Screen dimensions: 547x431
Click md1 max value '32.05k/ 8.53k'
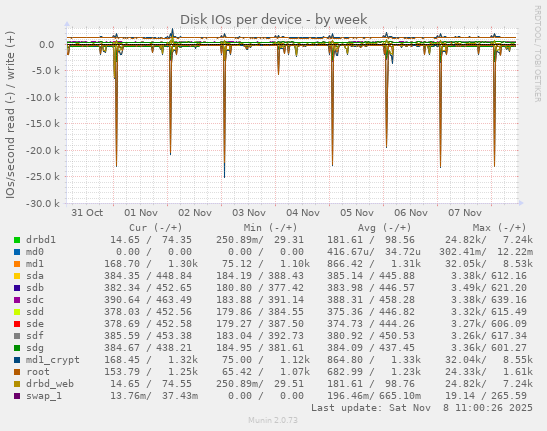click(x=489, y=264)
